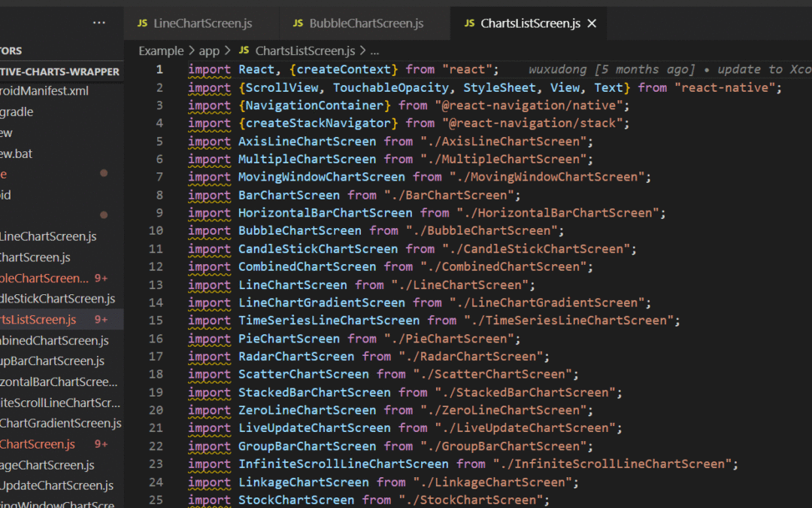Click the HorizontalBarChartScreen import name
Screen dimensions: 812x508
pyautogui.click(x=326, y=213)
